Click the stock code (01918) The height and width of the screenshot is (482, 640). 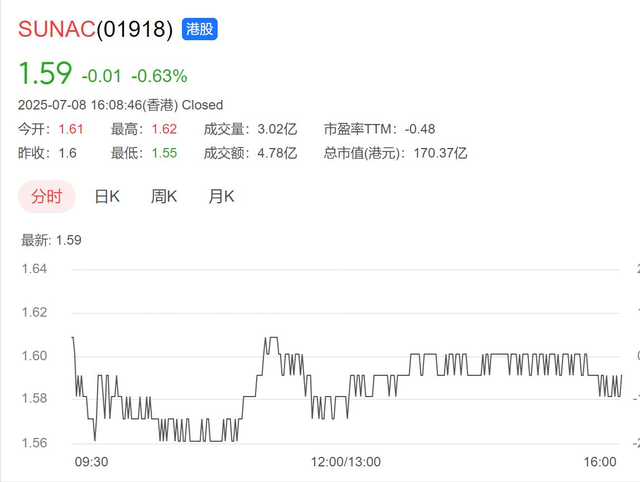[x=135, y=30]
